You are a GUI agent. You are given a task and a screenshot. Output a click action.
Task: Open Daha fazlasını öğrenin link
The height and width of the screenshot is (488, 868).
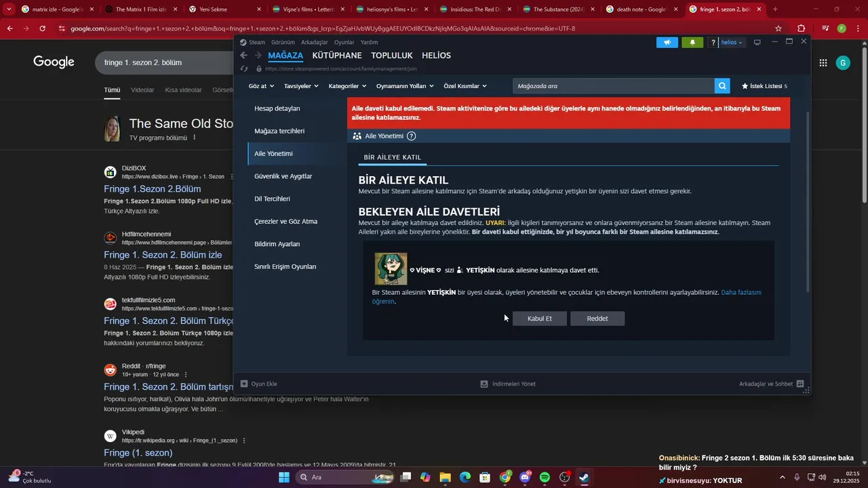tap(741, 293)
